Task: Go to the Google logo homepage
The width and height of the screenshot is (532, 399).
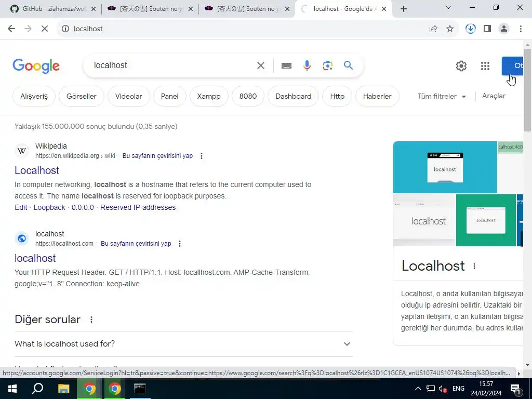Action: (x=36, y=66)
